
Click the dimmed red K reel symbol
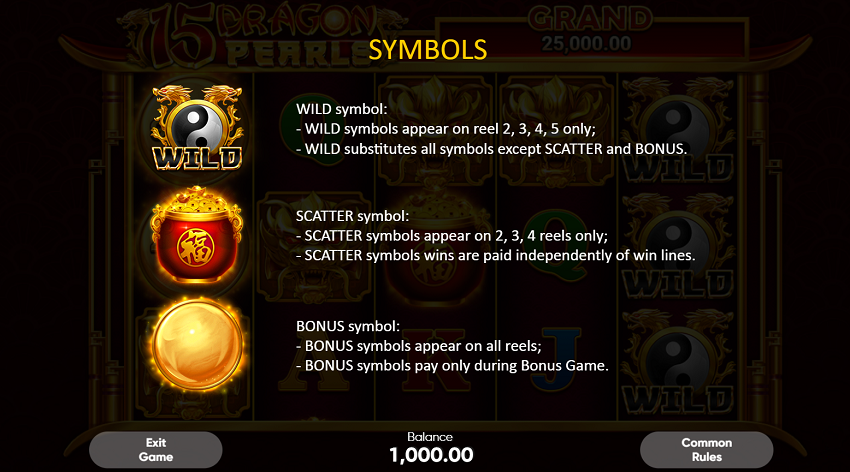(x=435, y=358)
